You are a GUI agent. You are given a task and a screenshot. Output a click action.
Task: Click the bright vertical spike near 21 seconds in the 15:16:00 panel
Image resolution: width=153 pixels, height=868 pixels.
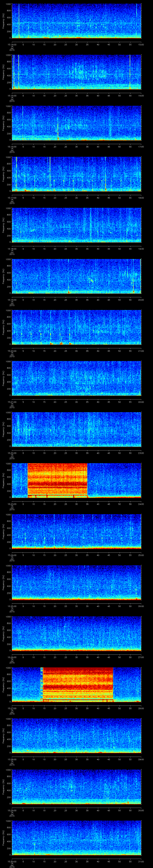(58, 123)
